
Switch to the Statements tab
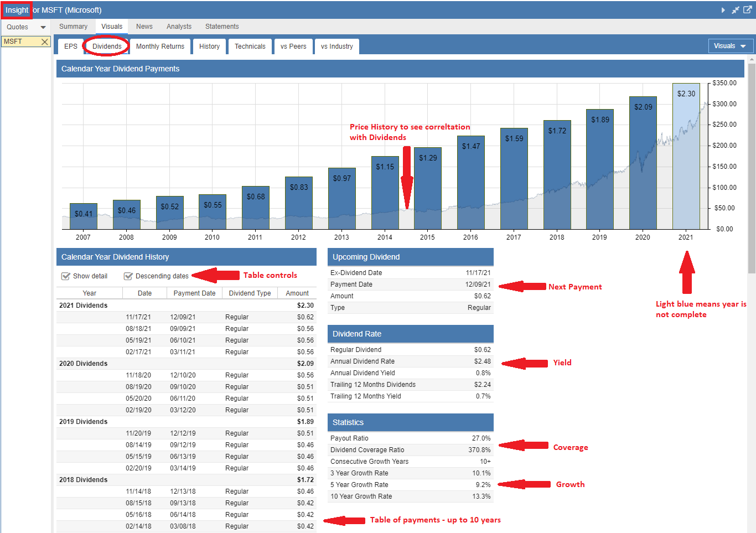(x=222, y=27)
